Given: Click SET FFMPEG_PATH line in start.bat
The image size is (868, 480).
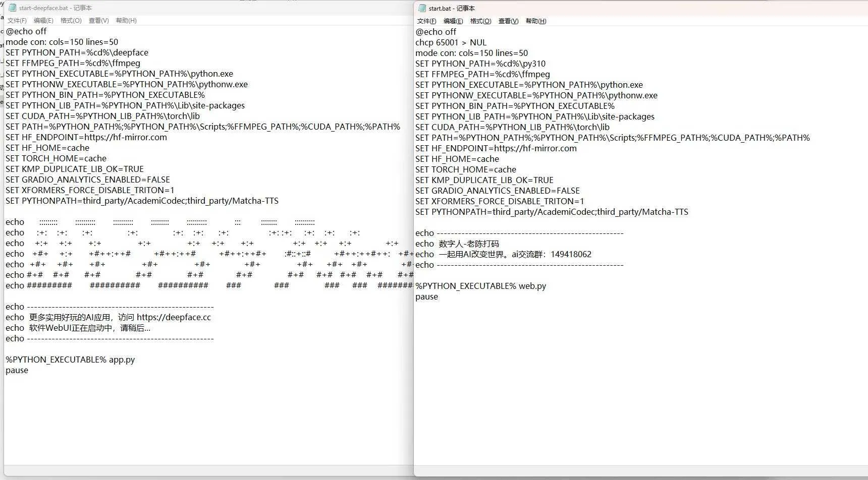Looking at the screenshot, I should [x=483, y=74].
